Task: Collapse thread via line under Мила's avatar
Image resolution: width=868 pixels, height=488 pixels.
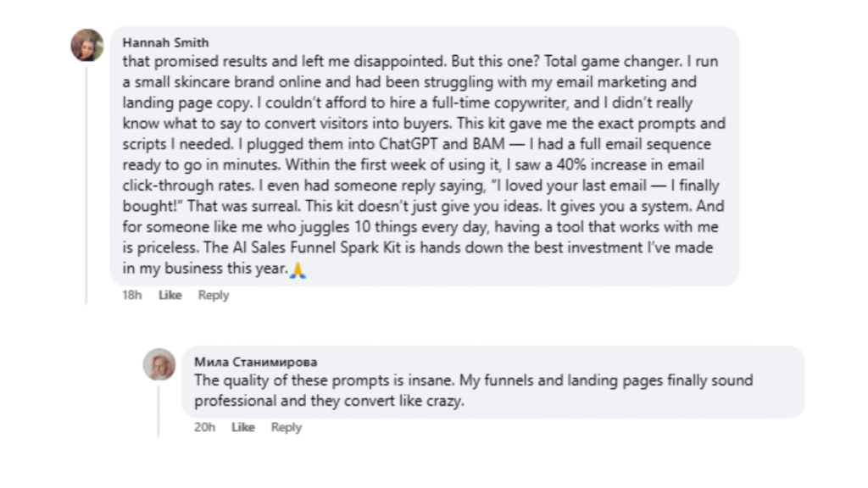Action: point(159,409)
